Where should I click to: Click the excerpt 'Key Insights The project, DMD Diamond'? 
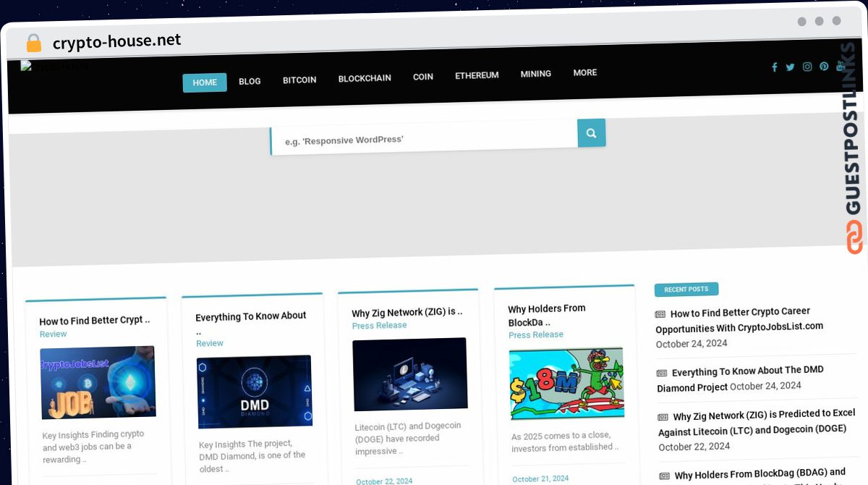252,455
